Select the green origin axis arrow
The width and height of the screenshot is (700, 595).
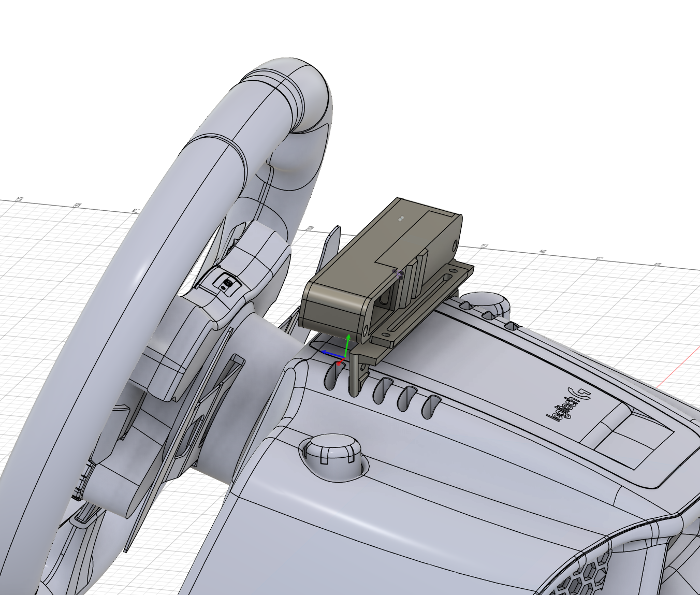click(x=347, y=345)
